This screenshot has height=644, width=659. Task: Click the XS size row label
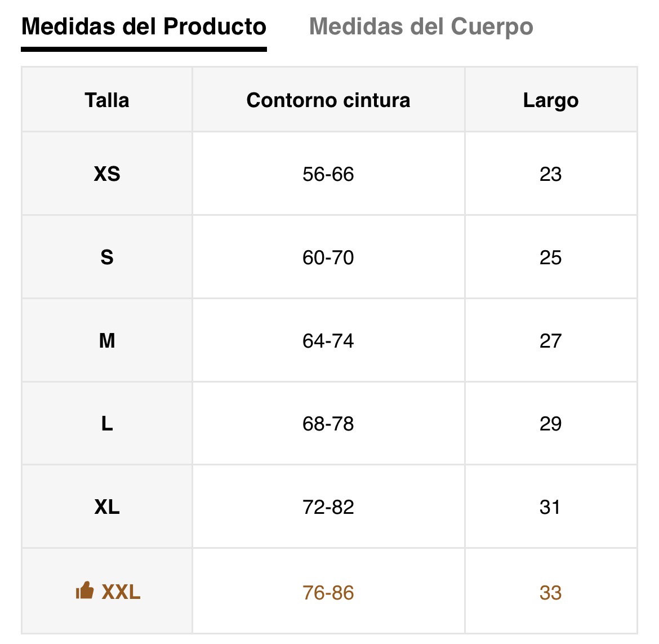click(107, 174)
